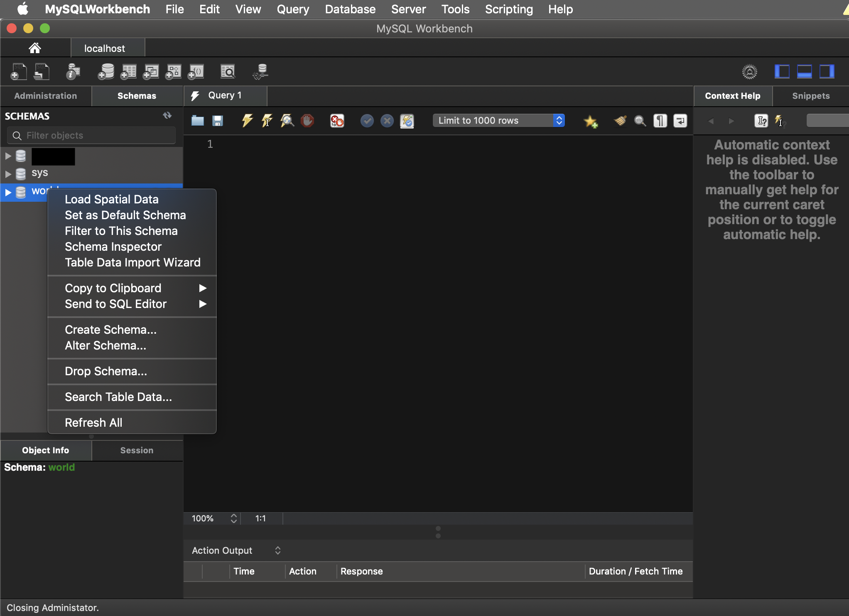The height and width of the screenshot is (616, 849).
Task: Select Drop Schema... from context menu
Action: (106, 371)
